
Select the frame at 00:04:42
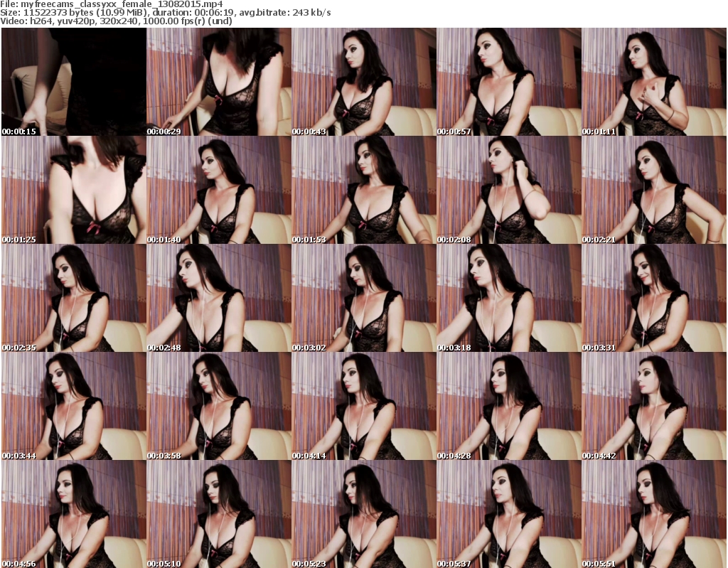[x=654, y=407]
